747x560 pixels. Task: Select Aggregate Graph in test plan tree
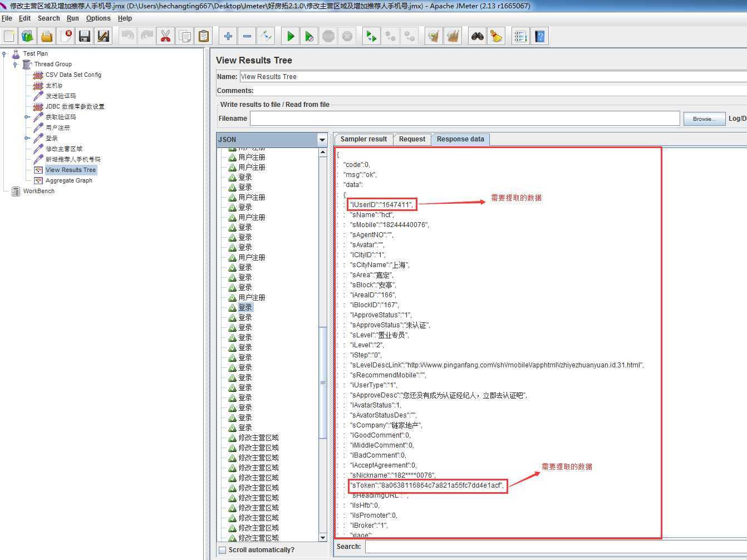(x=69, y=180)
